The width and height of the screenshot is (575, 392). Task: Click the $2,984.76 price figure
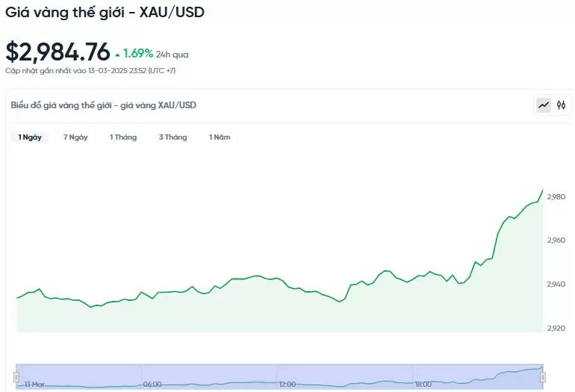tap(57, 52)
